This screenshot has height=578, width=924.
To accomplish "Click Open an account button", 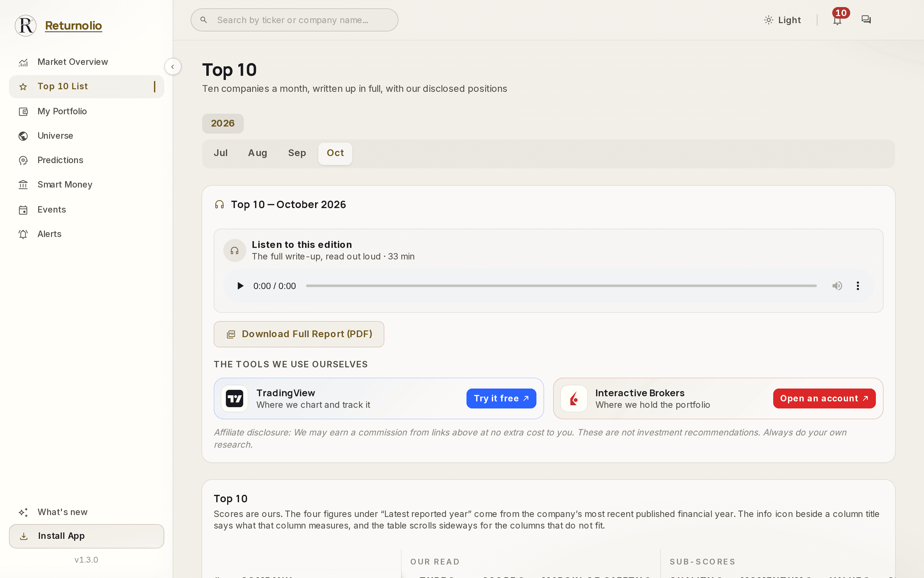I will coord(824,398).
